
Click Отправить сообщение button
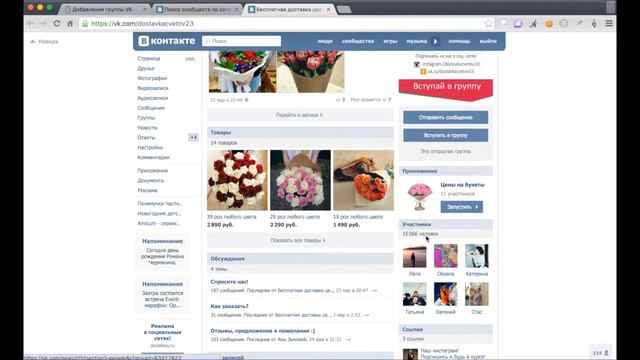click(x=446, y=117)
